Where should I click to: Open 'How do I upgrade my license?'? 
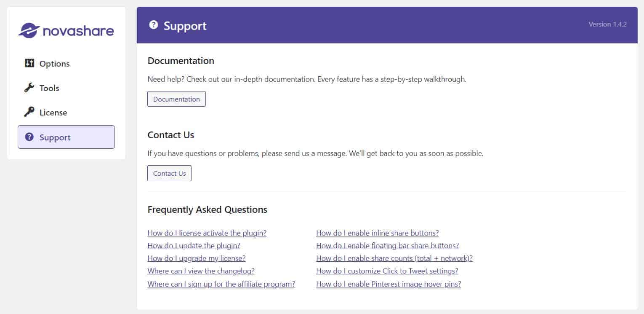click(x=197, y=258)
